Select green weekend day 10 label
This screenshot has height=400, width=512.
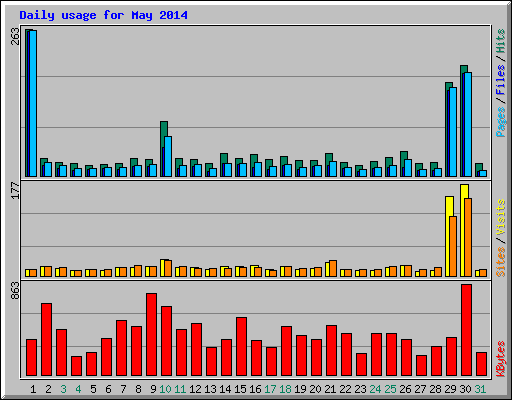[165, 389]
